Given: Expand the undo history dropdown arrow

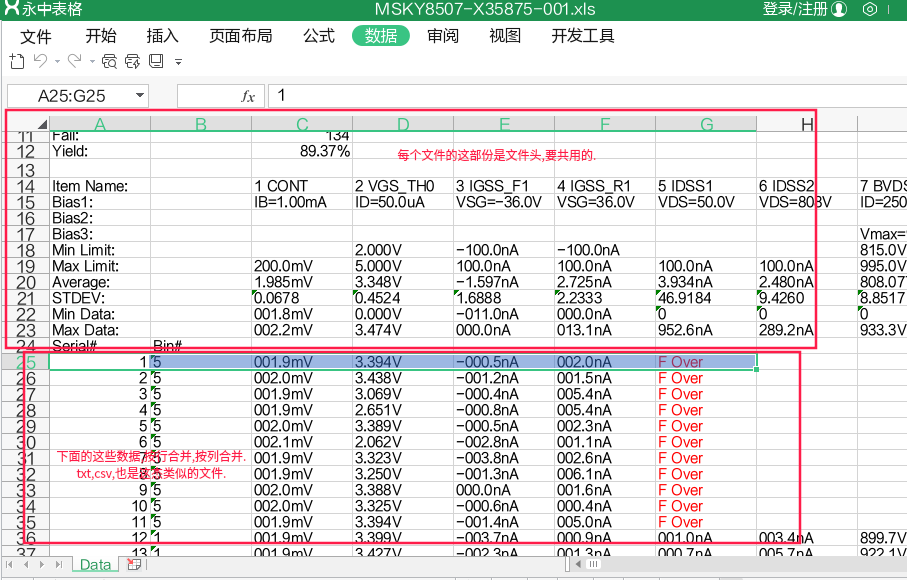Looking at the screenshot, I should (57, 61).
